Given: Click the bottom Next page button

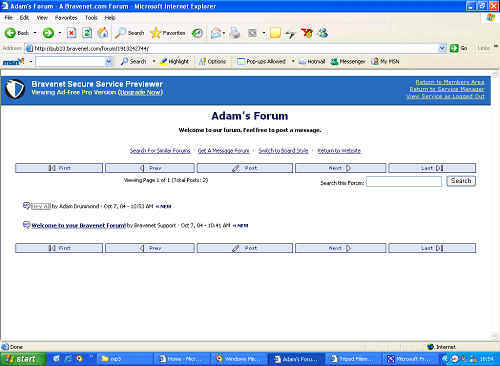Looking at the screenshot, I should (x=340, y=248).
